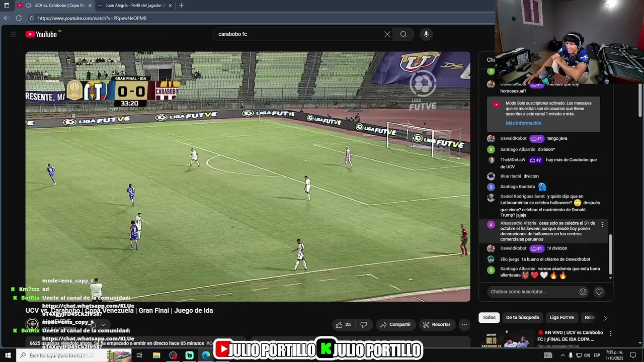Click Elio juega's chat username
The height and width of the screenshot is (362, 644).
coord(510,259)
